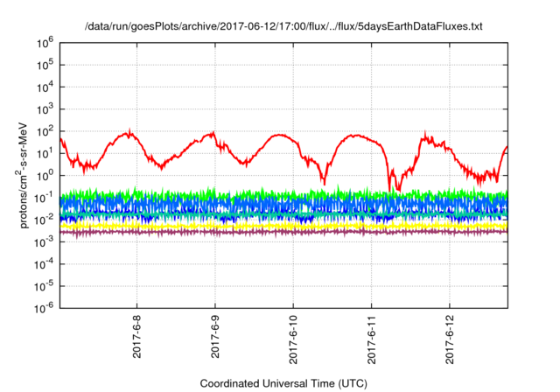Click the 10^0 tick label on y-axis
The width and height of the screenshot is (560, 392).
45,175
